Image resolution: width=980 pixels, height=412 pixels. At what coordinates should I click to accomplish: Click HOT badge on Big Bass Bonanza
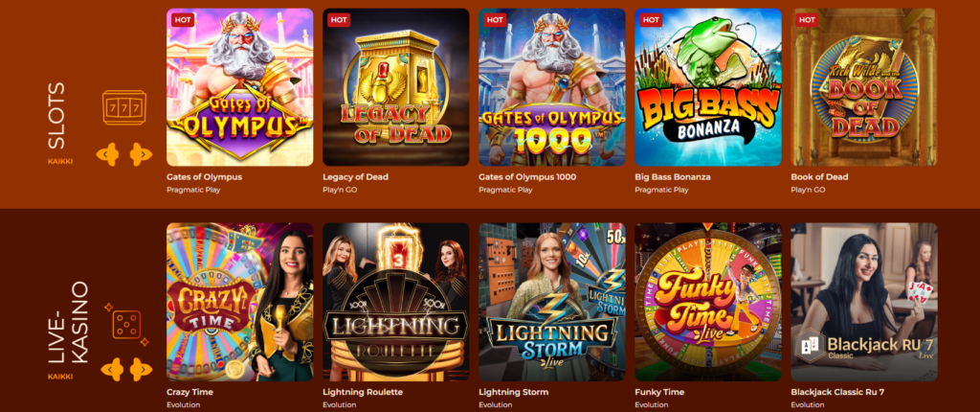pos(651,20)
